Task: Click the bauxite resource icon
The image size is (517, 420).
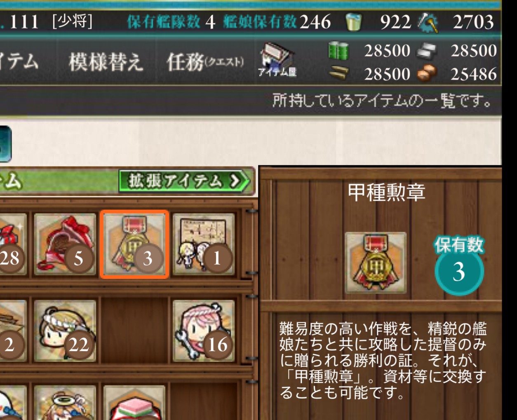Action: [x=427, y=73]
